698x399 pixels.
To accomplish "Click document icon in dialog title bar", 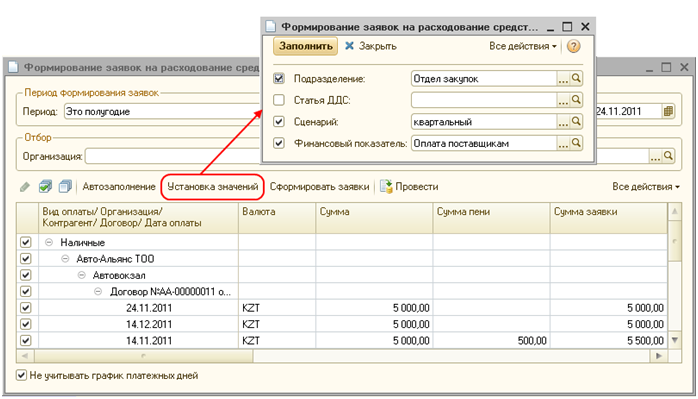I will point(270,26).
